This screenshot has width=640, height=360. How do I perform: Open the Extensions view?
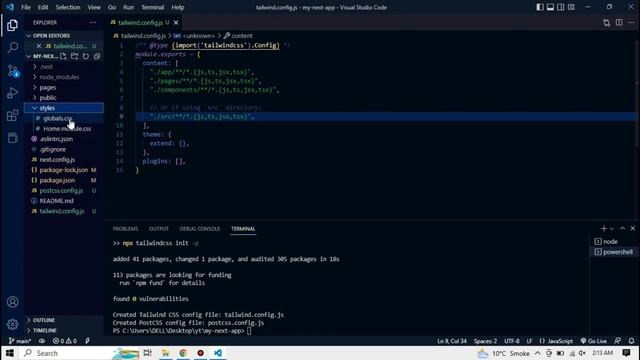(13, 116)
